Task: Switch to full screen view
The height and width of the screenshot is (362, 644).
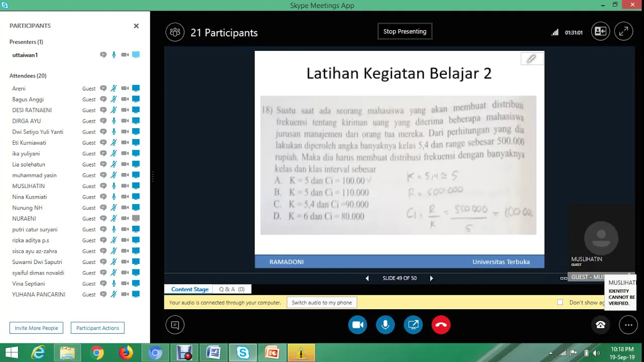Action: 623,32
